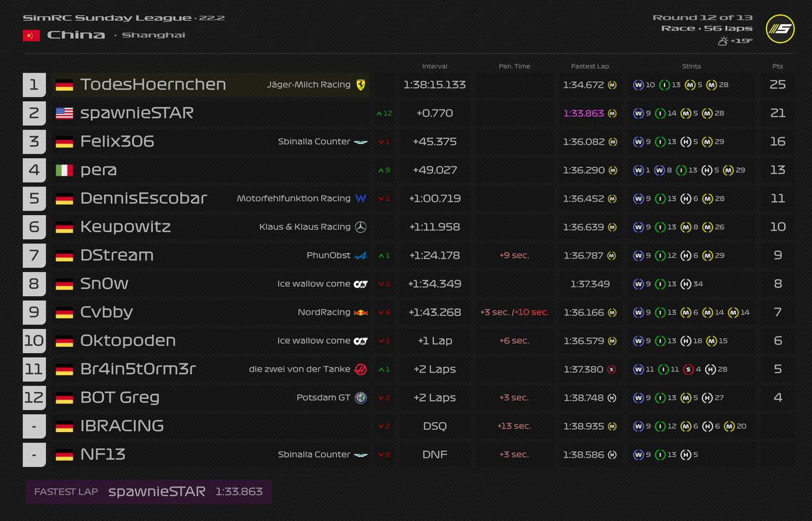812x521 pixels.
Task: Click the Alfa Romeo logo beside Potsdam GT
Action: tap(360, 398)
